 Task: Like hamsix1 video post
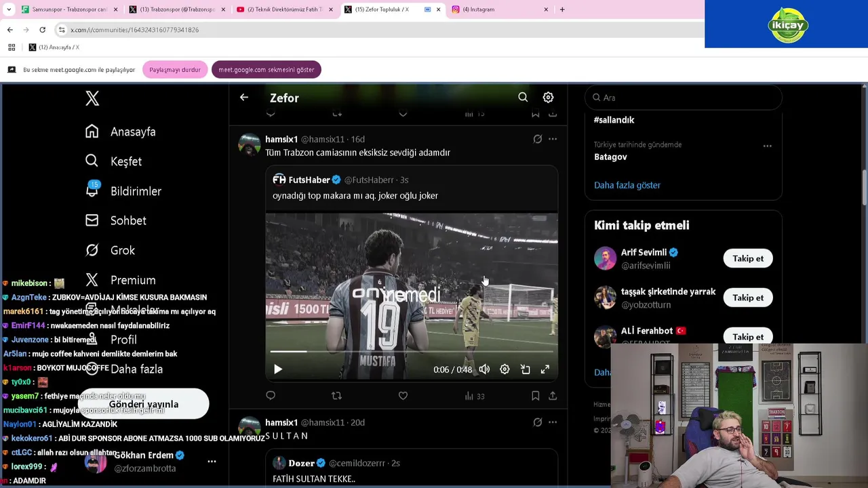pos(403,396)
